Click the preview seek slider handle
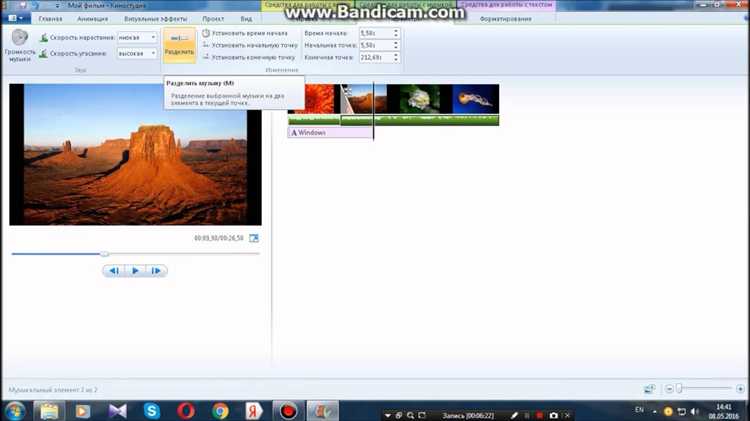The height and width of the screenshot is (421, 750). (104, 254)
